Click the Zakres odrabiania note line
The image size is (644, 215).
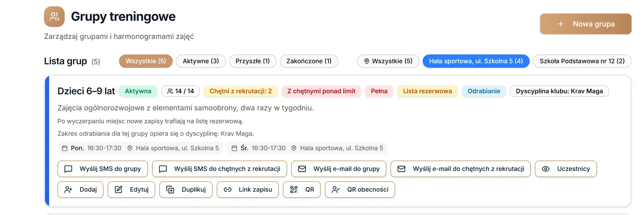tap(156, 134)
